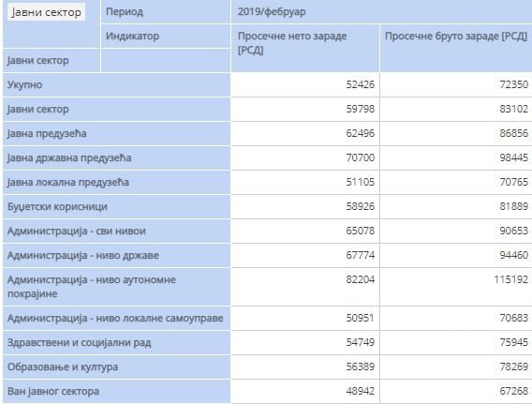Click gross salary value 83102
The image size is (532, 404).
(513, 109)
